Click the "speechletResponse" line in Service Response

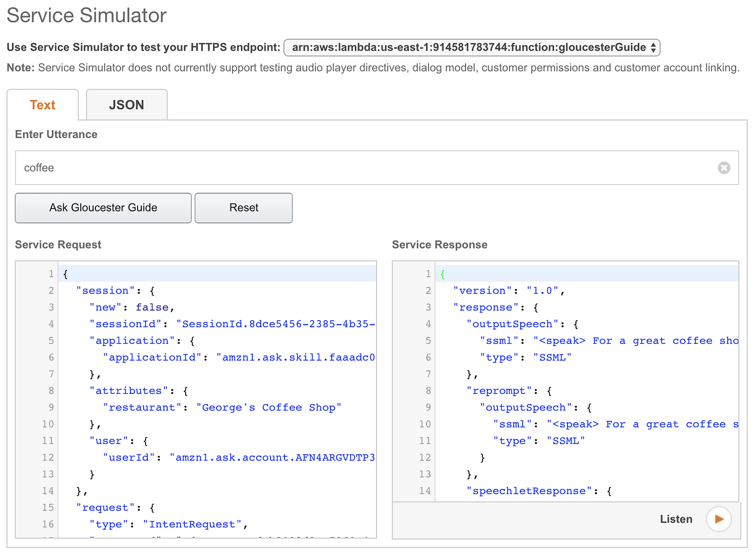539,491
